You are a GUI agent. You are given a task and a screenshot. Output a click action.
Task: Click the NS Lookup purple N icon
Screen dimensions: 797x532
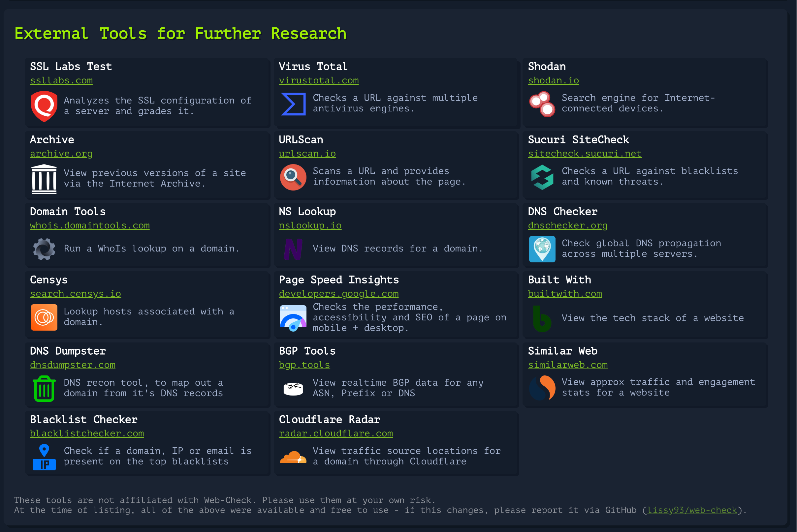point(293,249)
